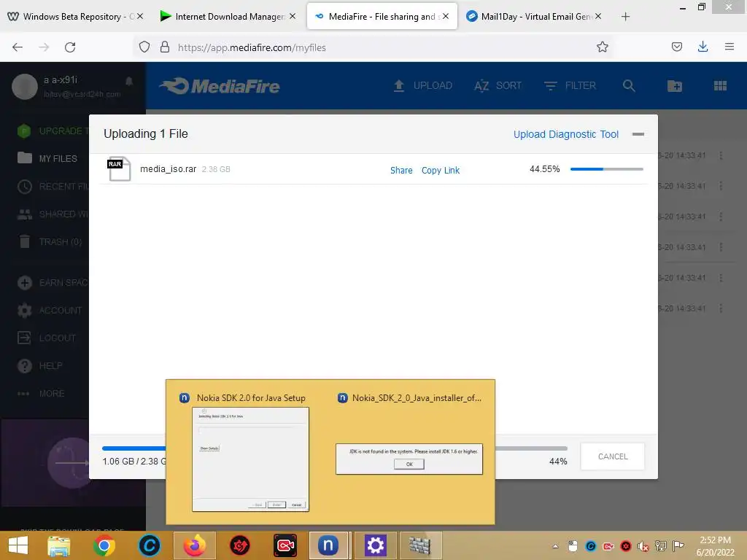Save to Pocket icon in Firefox toolbar

click(x=676, y=47)
